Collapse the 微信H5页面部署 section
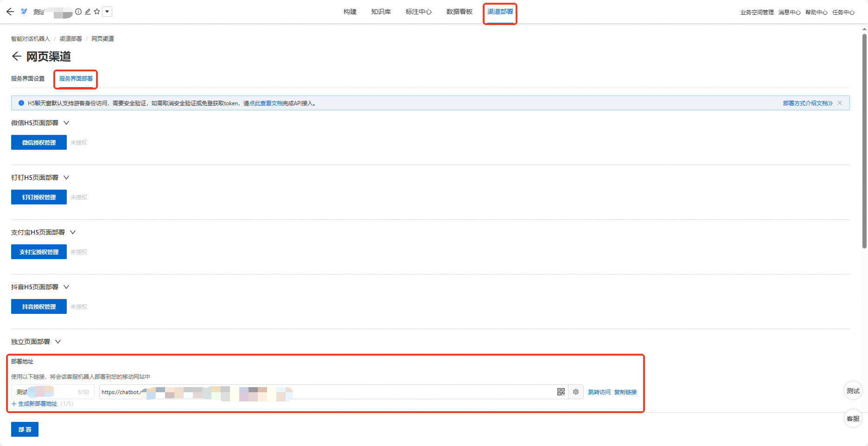This screenshot has height=446, width=868. [x=66, y=123]
